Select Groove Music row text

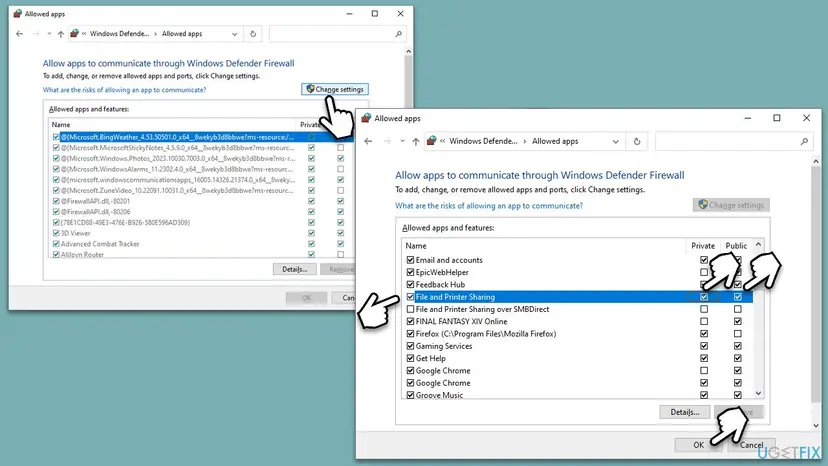439,395
